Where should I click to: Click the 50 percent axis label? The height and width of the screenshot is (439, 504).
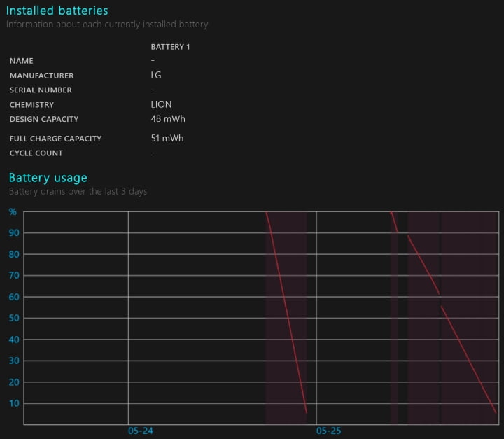(x=13, y=319)
